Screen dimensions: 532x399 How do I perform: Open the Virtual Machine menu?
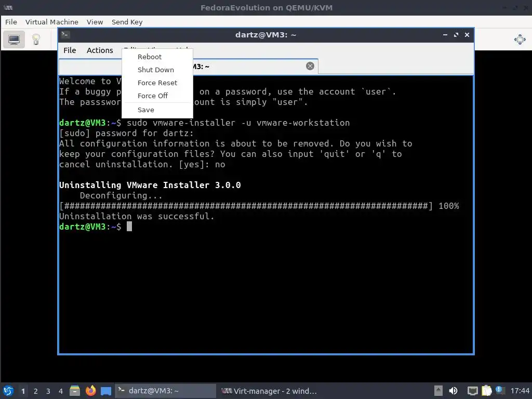click(51, 22)
